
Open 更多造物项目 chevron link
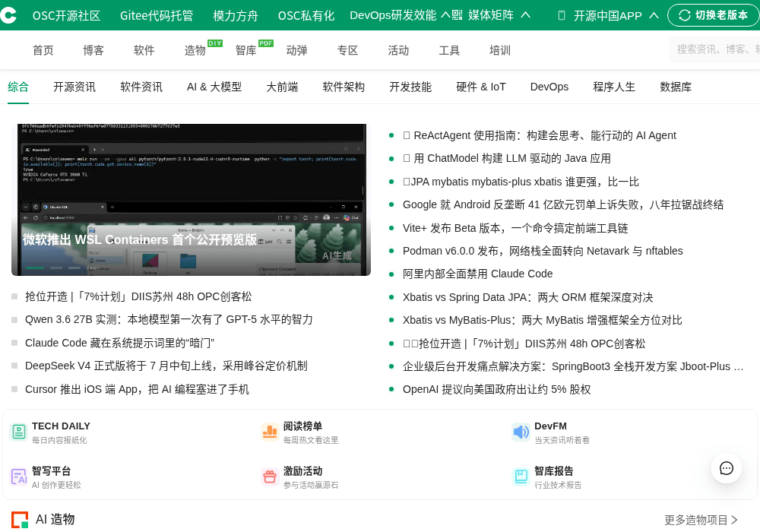pyautogui.click(x=701, y=520)
